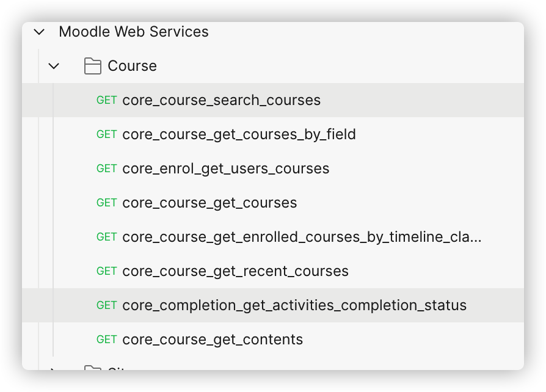Open the core_course_get_contents request

(272, 339)
